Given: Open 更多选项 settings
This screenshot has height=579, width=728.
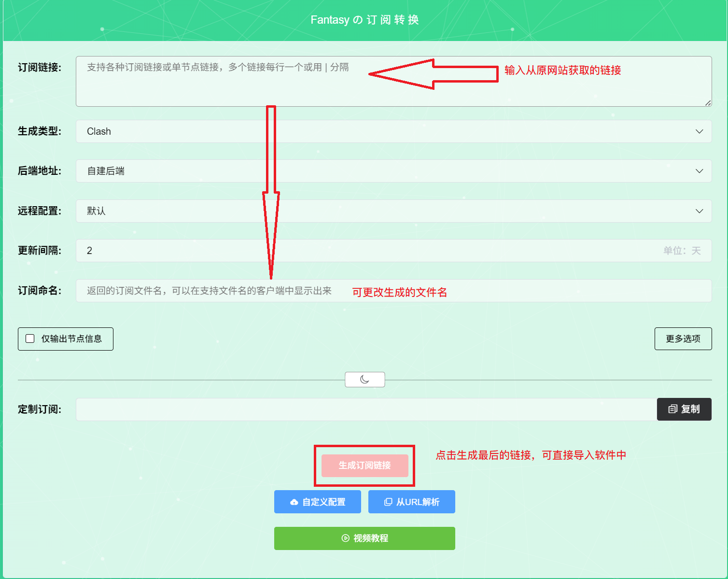Looking at the screenshot, I should [x=683, y=339].
